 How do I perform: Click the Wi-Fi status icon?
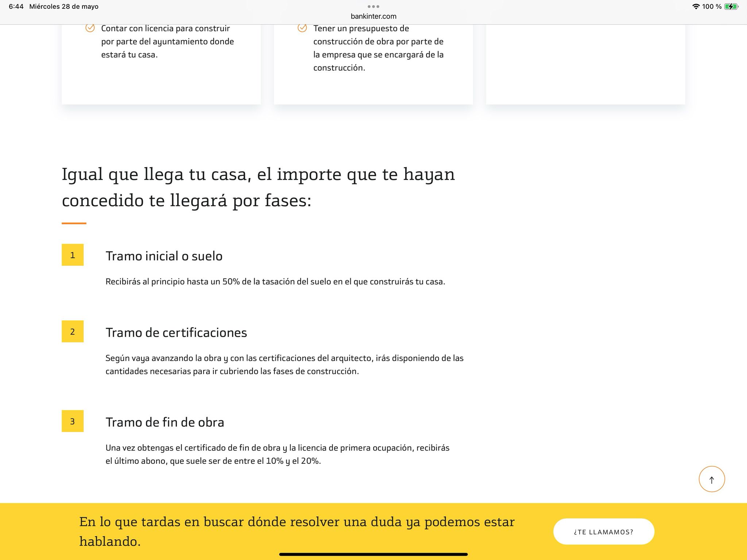pos(696,7)
